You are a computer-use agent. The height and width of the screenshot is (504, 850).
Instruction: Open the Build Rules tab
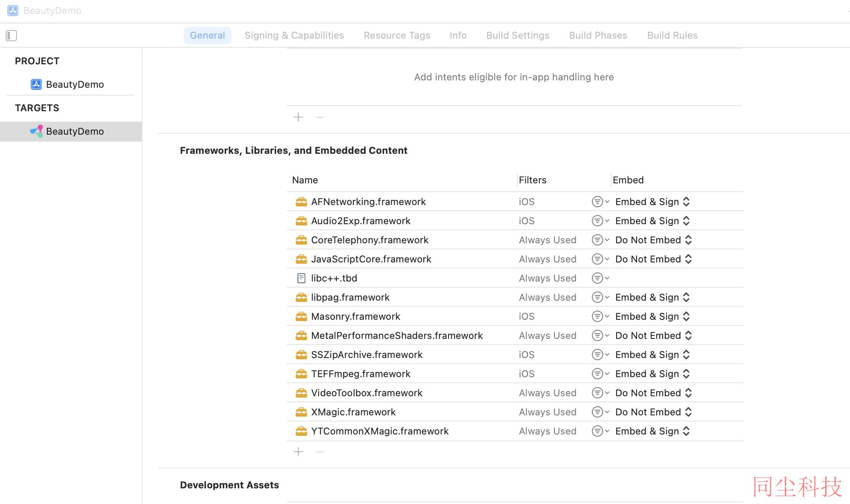pos(672,35)
